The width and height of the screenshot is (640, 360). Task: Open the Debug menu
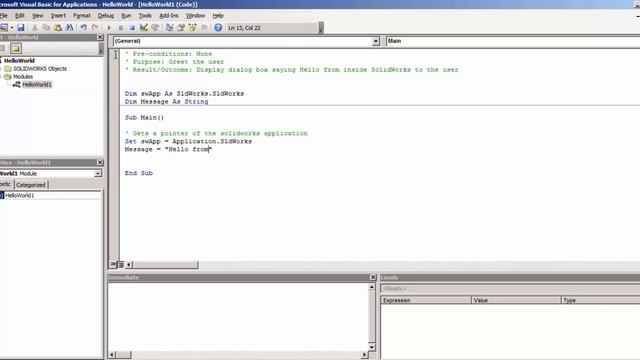click(106, 16)
